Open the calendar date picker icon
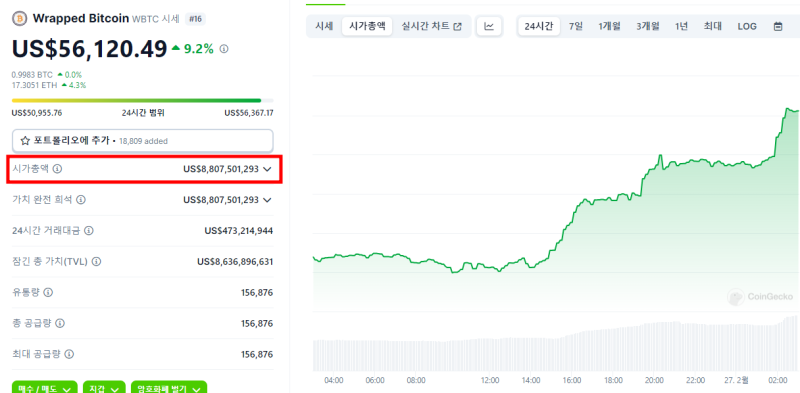The height and width of the screenshot is (393, 800). (x=778, y=27)
